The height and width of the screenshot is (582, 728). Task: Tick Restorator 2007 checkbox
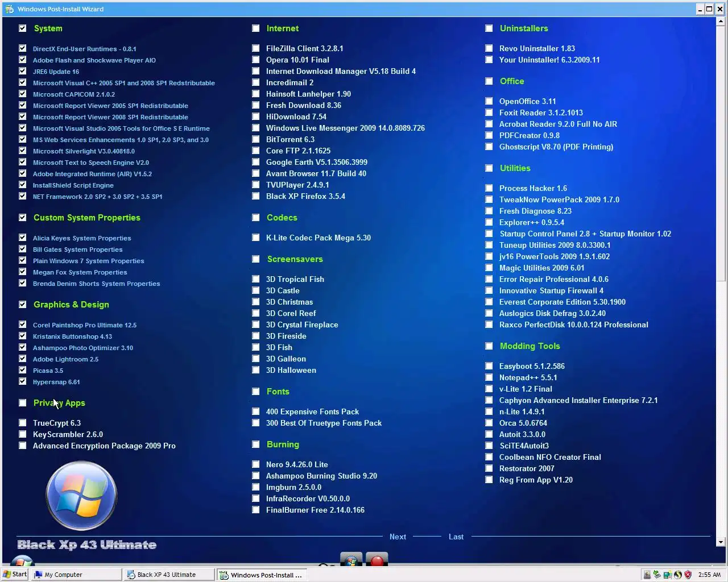click(x=489, y=468)
